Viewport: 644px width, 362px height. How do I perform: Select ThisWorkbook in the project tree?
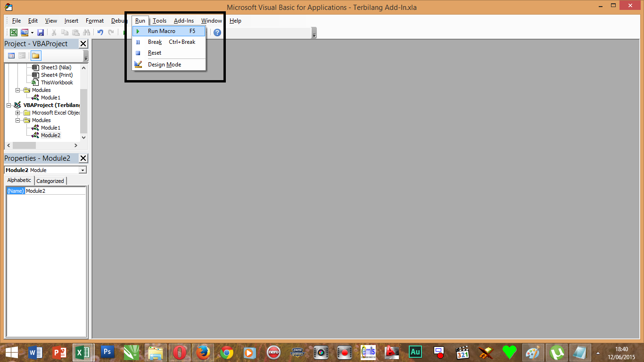[x=57, y=82]
